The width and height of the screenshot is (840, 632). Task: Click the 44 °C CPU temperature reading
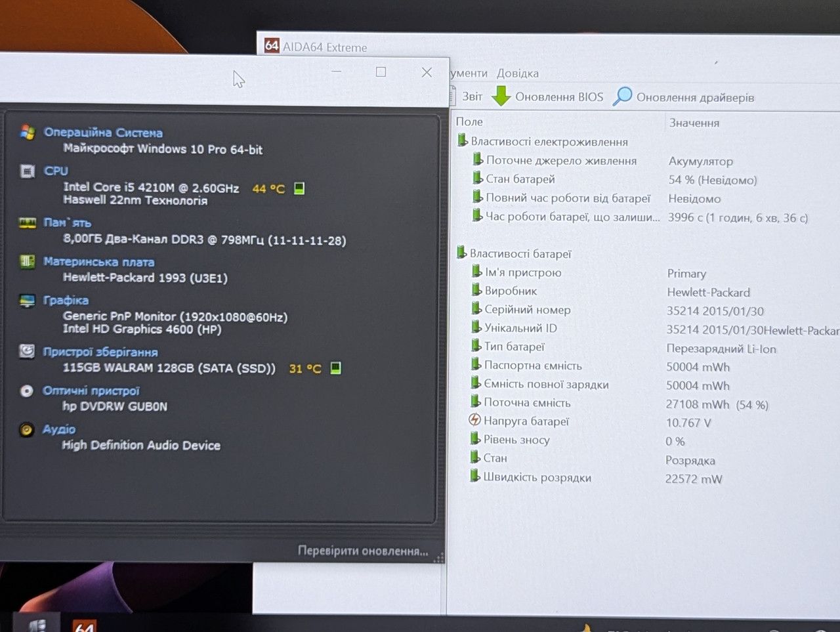[268, 188]
